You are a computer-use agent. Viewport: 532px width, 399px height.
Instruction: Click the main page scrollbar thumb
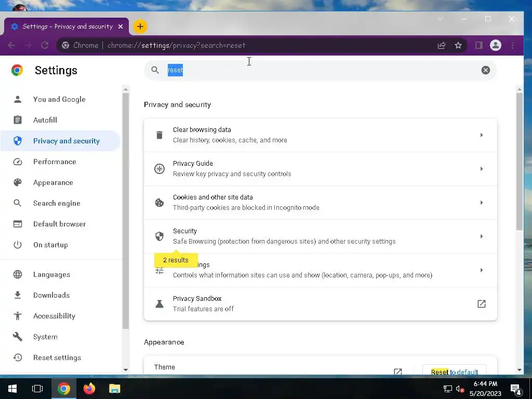click(519, 162)
